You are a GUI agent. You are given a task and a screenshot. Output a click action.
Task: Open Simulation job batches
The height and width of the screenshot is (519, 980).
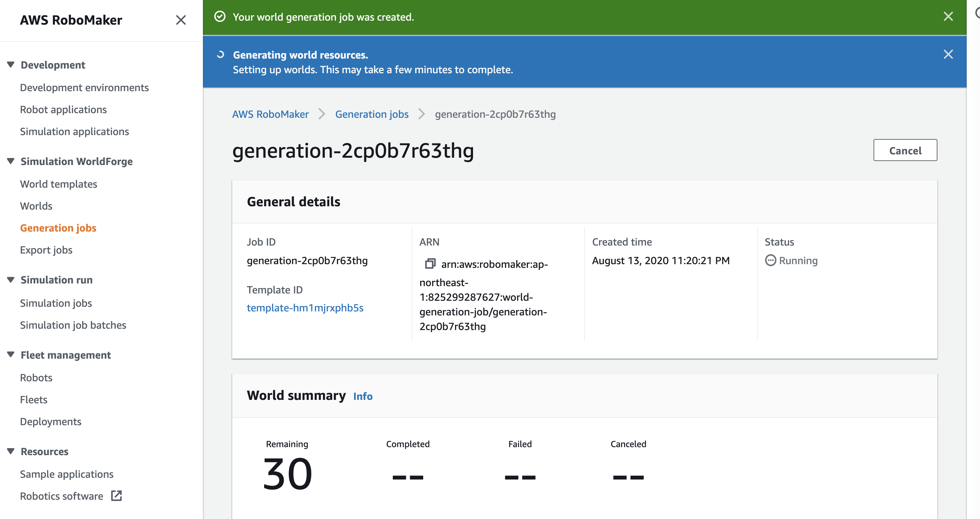[x=73, y=325]
